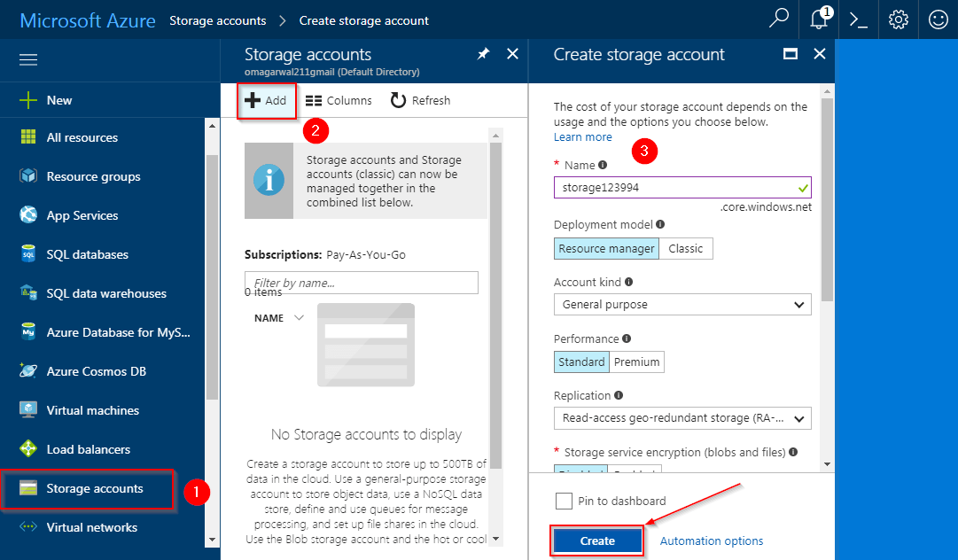Click the Microsoft Azure logo text
958x560 pixels.
(88, 20)
